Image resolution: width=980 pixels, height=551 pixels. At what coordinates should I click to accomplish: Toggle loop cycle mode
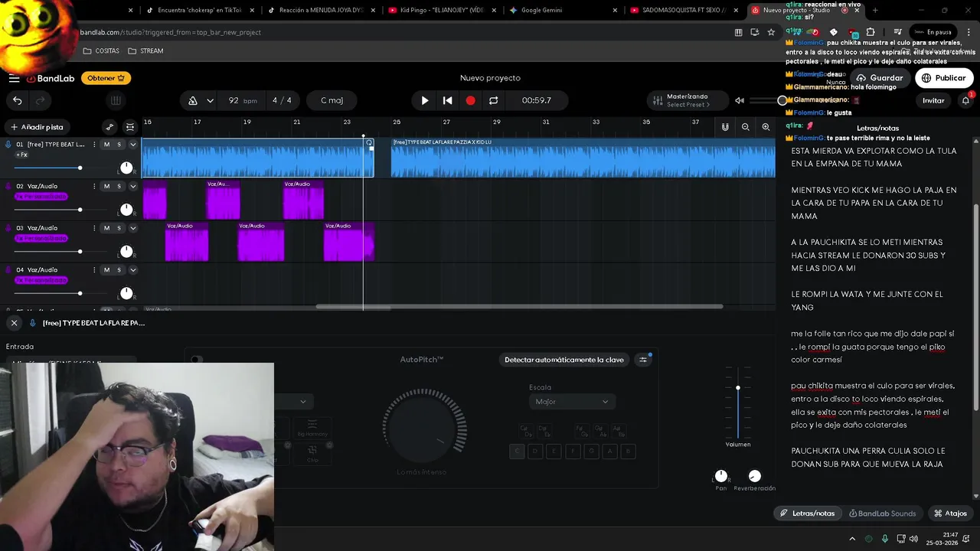[x=493, y=100]
